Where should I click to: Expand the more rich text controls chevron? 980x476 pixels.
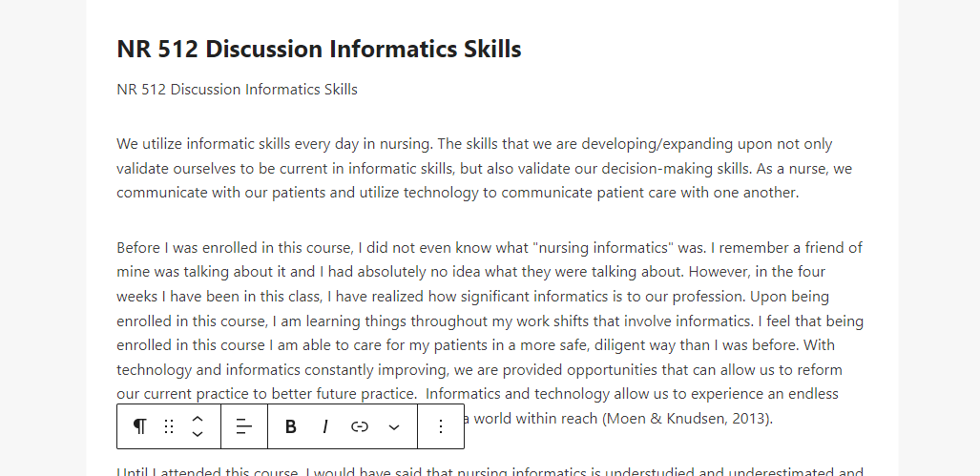[394, 426]
